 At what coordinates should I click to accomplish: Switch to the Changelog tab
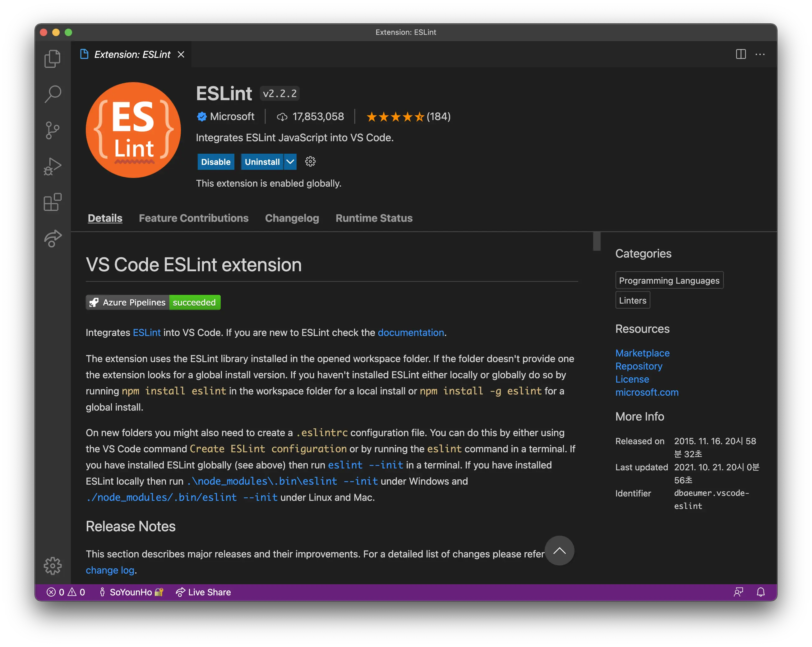[292, 218]
